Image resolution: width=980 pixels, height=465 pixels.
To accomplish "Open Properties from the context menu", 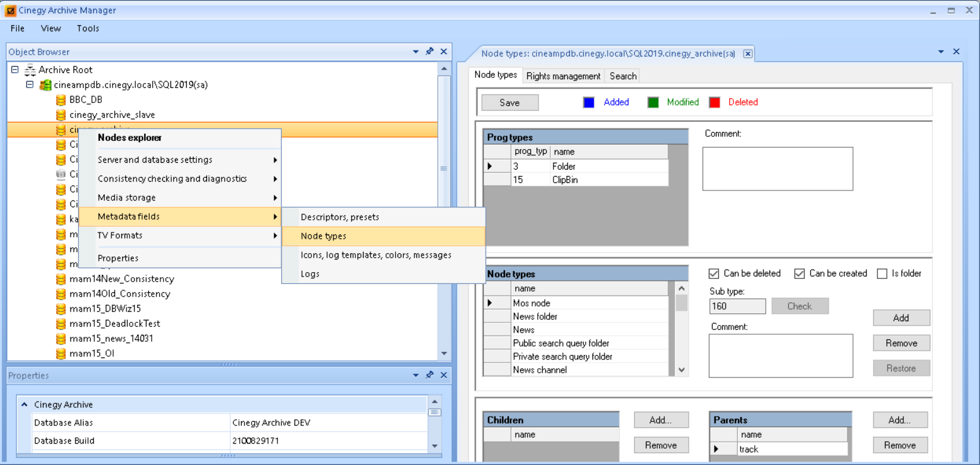I will point(179,258).
